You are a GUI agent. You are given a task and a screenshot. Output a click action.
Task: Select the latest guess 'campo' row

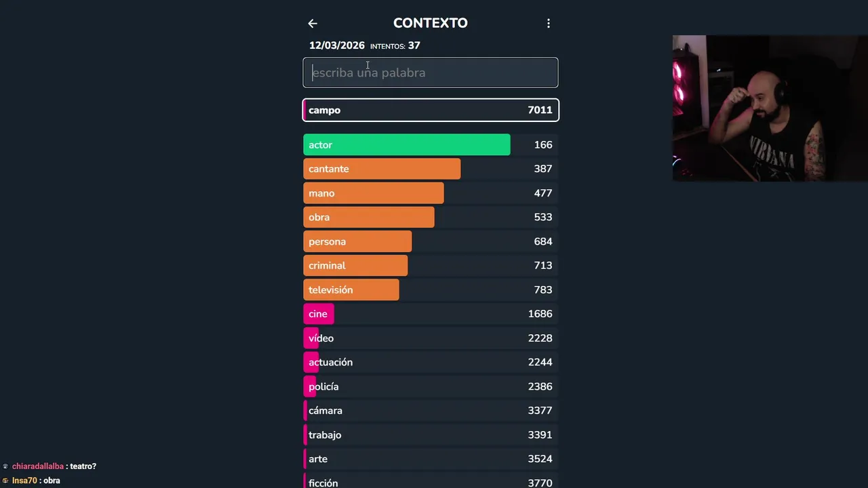(431, 110)
